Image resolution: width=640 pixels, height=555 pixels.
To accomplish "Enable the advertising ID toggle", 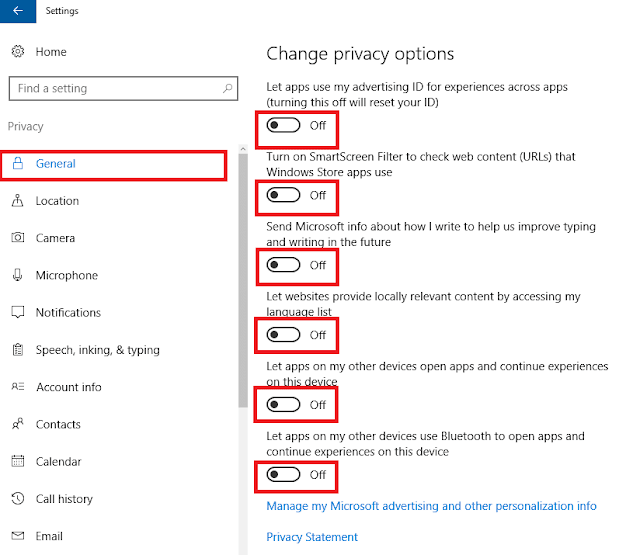I will click(283, 125).
